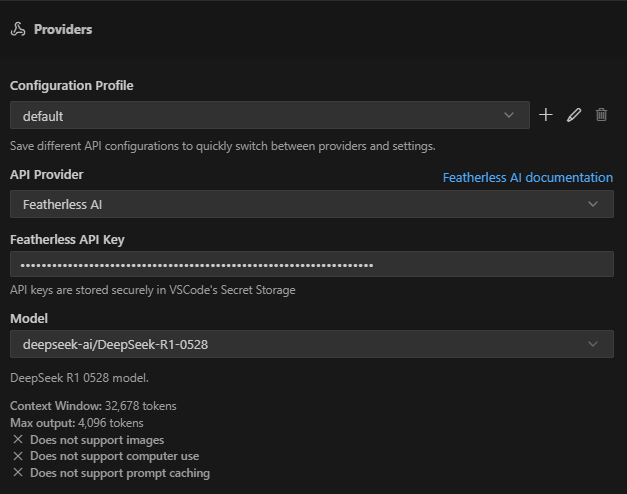Click the 'API keys are stored securely' note
Viewport: 627px width, 494px height.
pos(153,290)
